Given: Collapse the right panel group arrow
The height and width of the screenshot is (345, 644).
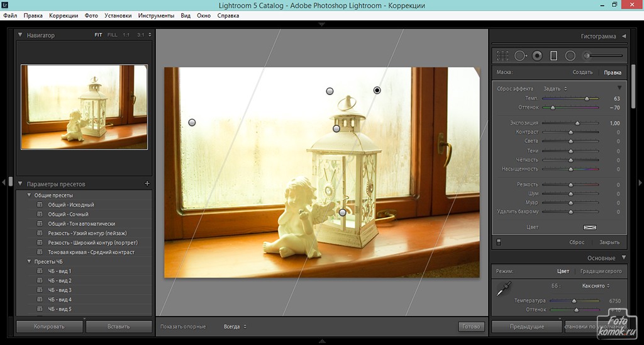Looking at the screenshot, I should [x=640, y=182].
